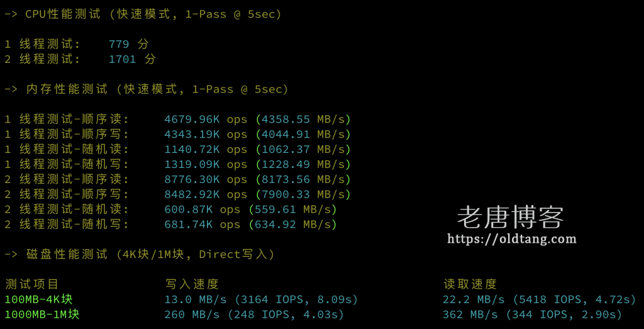The image size is (644, 329).
Task: Click the 600.87K ops random read value
Action: (202, 209)
